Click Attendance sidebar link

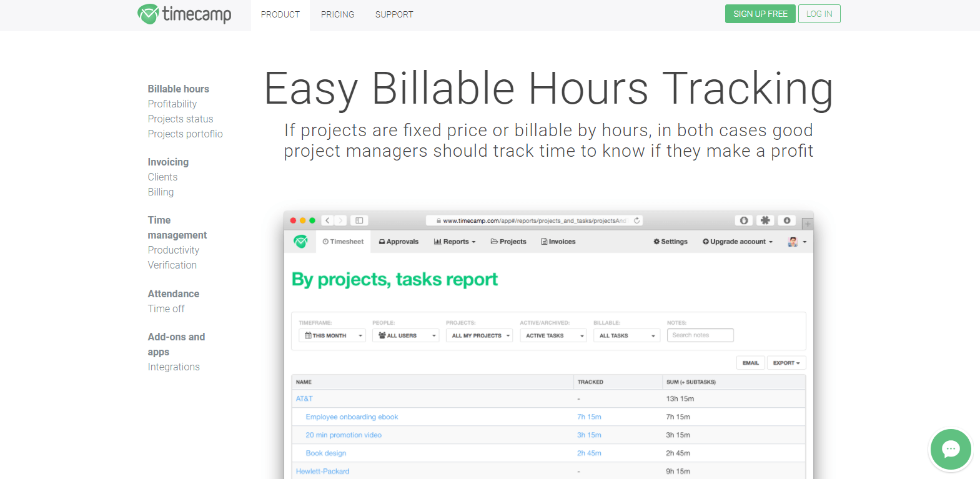tap(174, 294)
